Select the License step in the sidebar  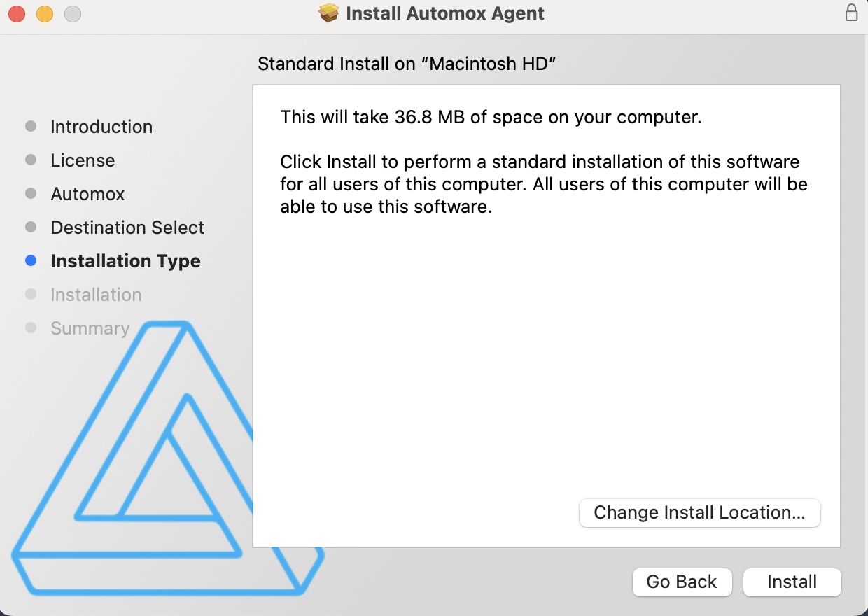(x=83, y=160)
